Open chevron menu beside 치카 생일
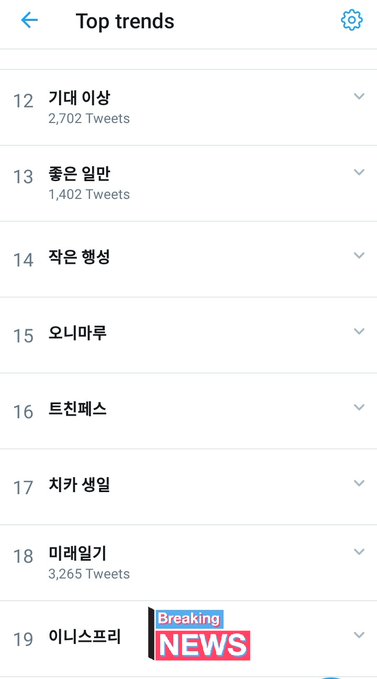This screenshot has width=377, height=679. pyautogui.click(x=359, y=483)
